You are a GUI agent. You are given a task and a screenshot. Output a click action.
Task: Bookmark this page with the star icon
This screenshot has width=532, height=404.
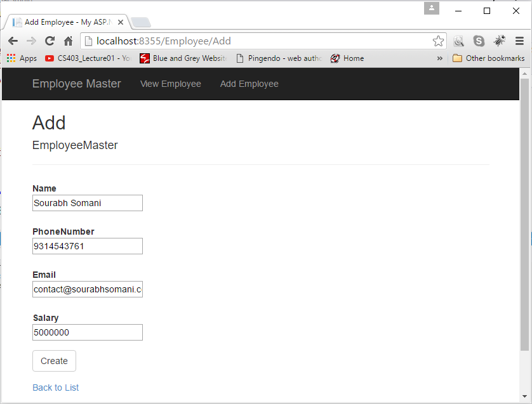(x=438, y=41)
